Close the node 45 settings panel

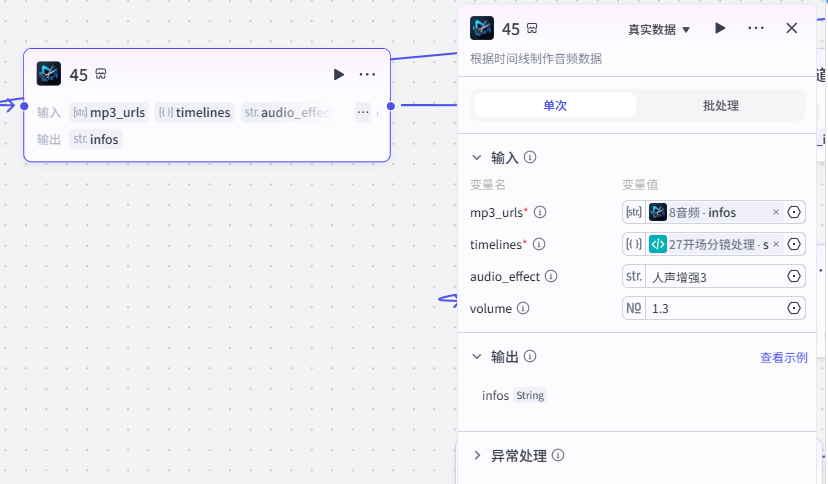point(792,28)
